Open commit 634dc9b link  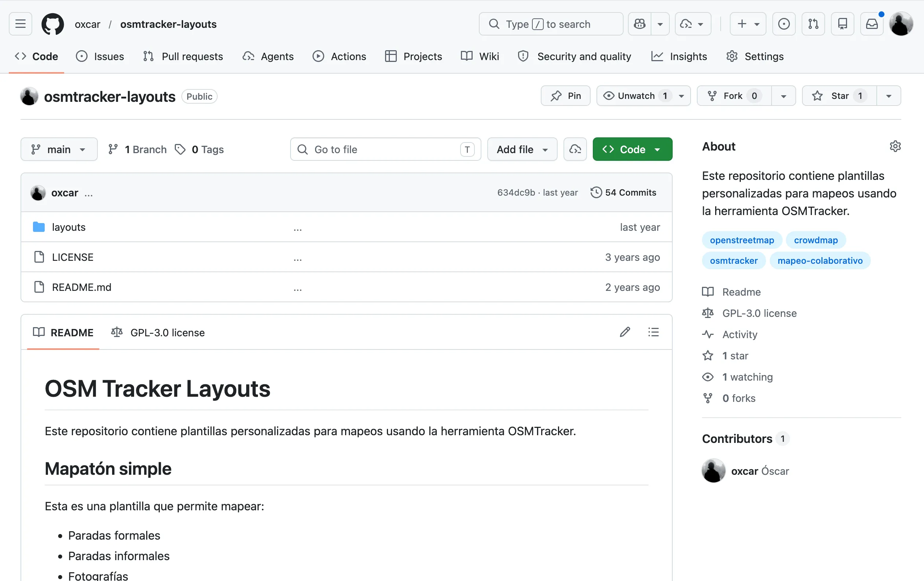point(516,192)
